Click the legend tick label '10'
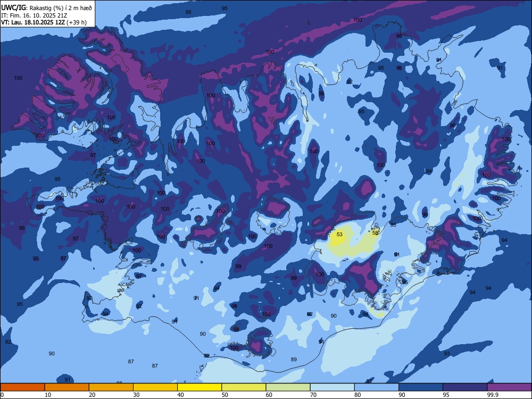532x399 pixels. (x=48, y=395)
